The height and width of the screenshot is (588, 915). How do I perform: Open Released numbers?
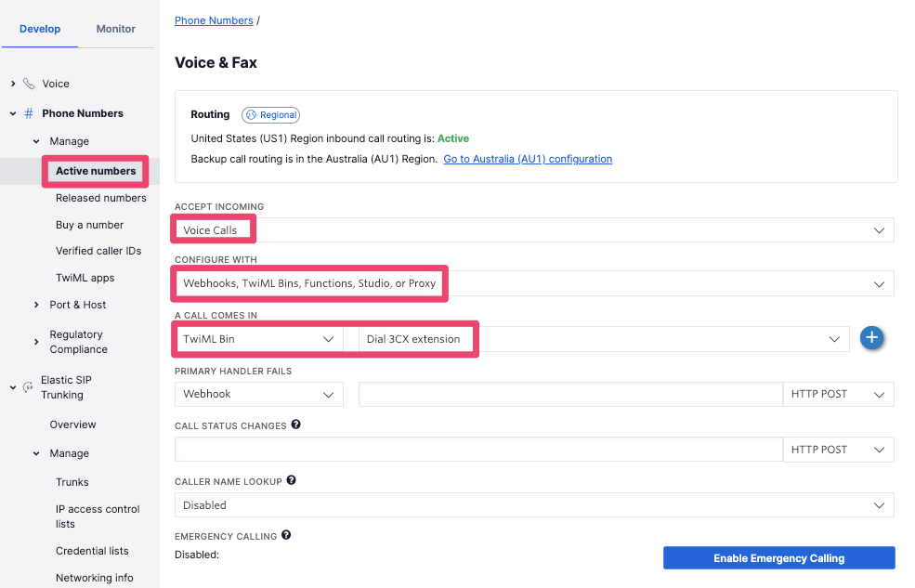click(x=101, y=198)
